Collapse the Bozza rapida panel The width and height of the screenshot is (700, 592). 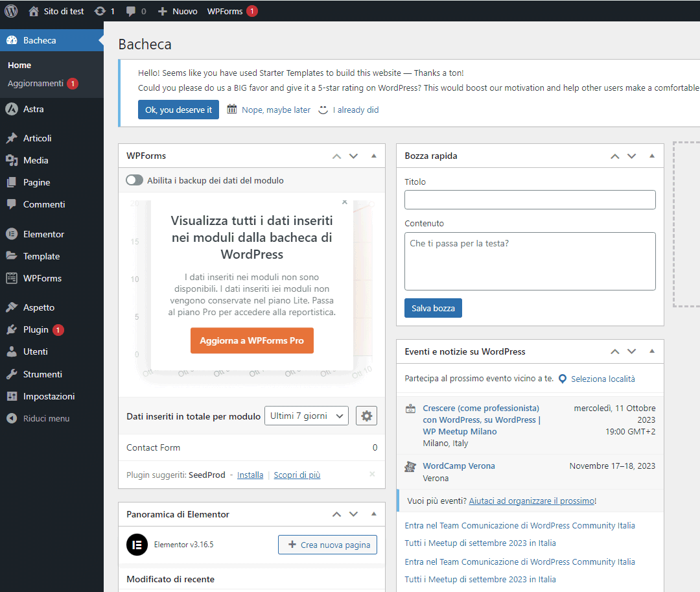click(652, 156)
